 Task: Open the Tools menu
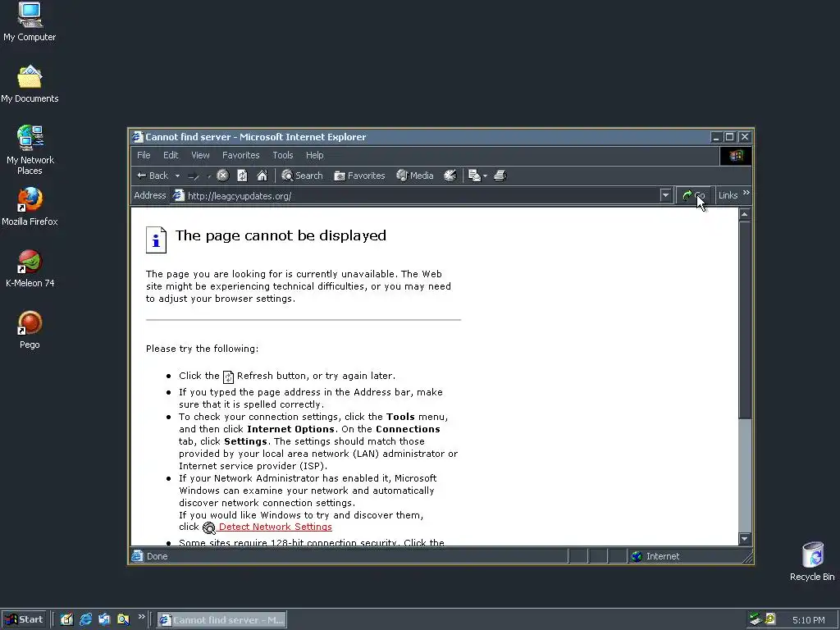pos(283,155)
